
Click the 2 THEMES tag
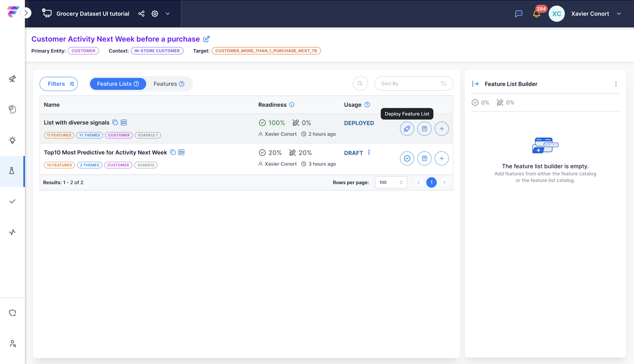coord(89,165)
